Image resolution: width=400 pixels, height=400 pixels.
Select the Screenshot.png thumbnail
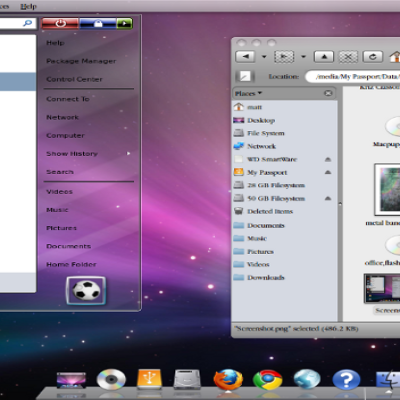pos(382,289)
